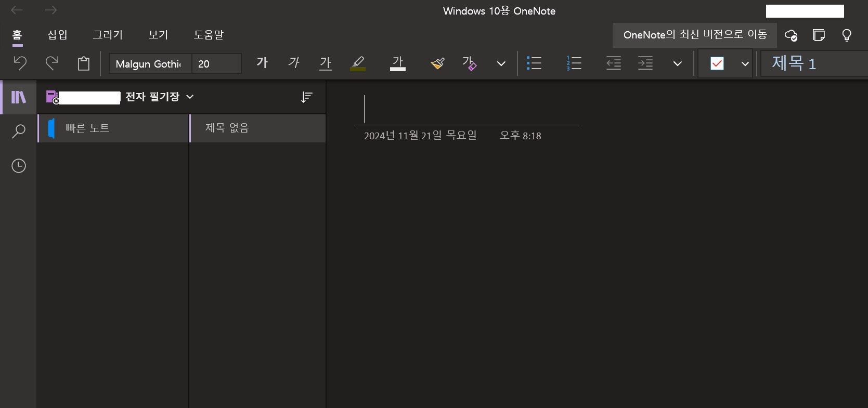Screen dimensions: 868x408
Task: Open the 그리기 tab
Action: point(108,35)
